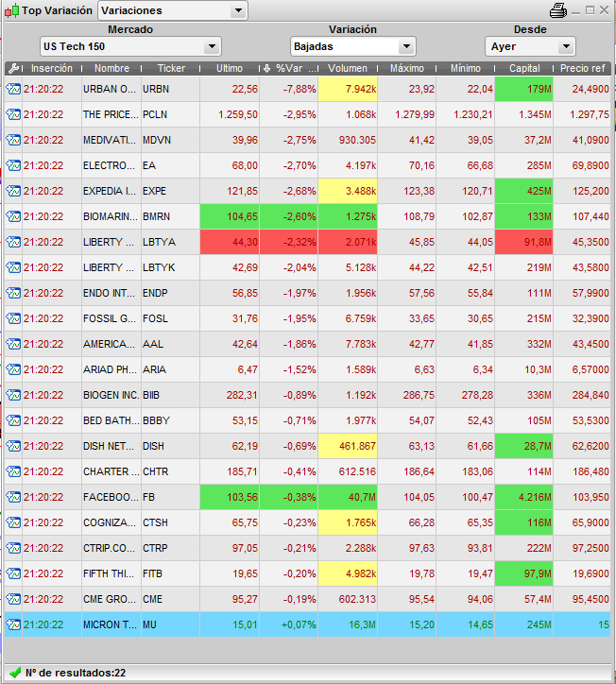Click Nº de resultados:22 status text
The image size is (616, 684).
coord(76,673)
